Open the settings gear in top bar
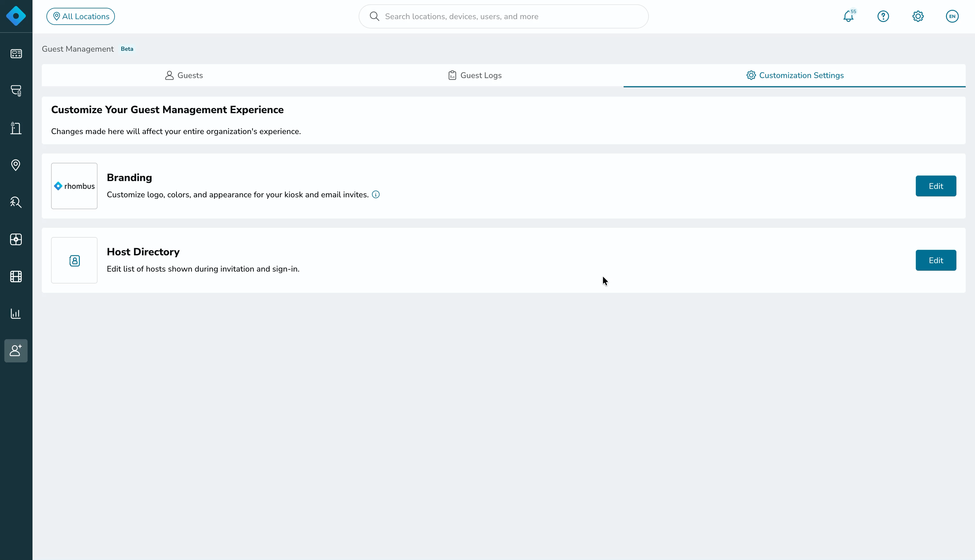Viewport: 975px width, 560px height. coord(918,17)
